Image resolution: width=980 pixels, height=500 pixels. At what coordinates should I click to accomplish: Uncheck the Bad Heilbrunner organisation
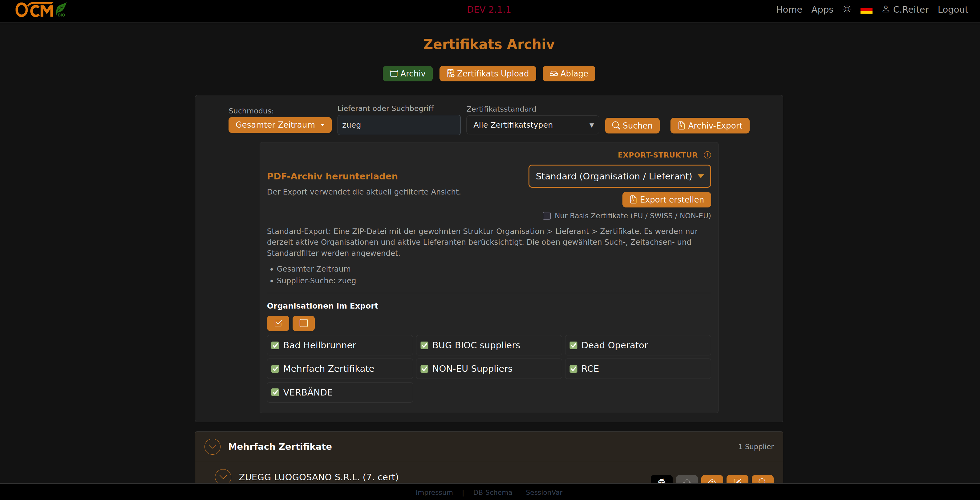click(x=275, y=345)
